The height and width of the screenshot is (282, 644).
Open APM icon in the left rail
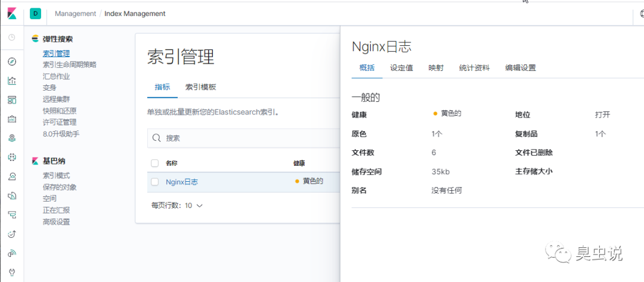(12, 215)
